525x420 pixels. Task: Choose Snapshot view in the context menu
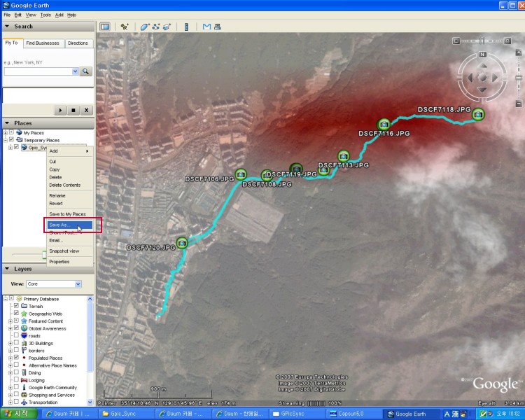pyautogui.click(x=69, y=251)
